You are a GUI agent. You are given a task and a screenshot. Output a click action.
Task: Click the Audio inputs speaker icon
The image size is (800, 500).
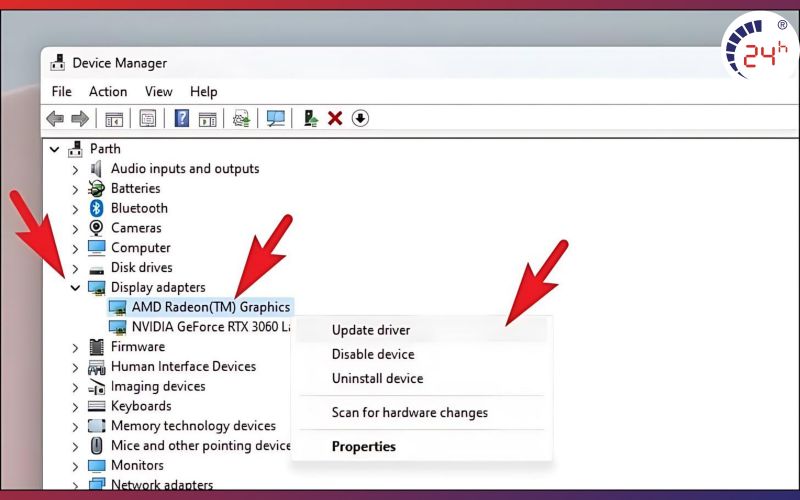click(x=96, y=169)
